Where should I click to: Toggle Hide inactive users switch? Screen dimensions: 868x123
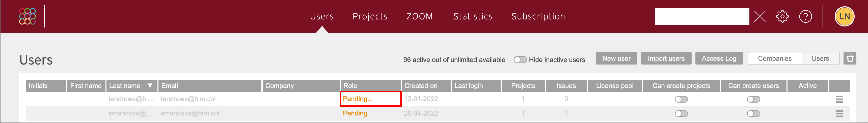(520, 60)
